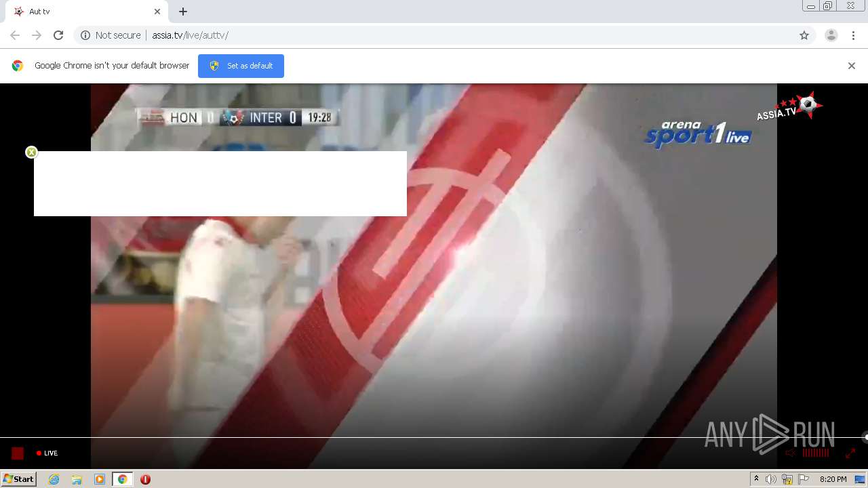Image resolution: width=868 pixels, height=488 pixels.
Task: Show hidden system tray icons
Action: [x=757, y=479]
